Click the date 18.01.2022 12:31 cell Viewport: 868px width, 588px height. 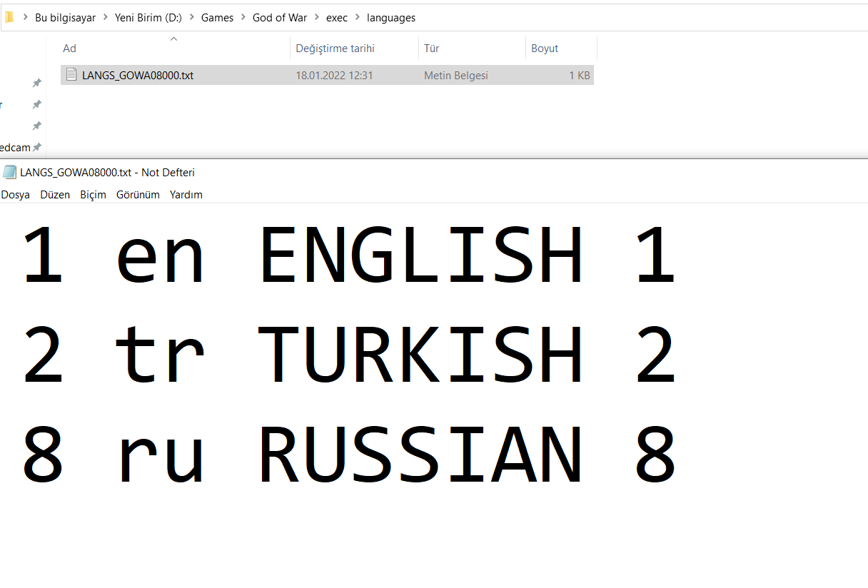click(x=335, y=75)
